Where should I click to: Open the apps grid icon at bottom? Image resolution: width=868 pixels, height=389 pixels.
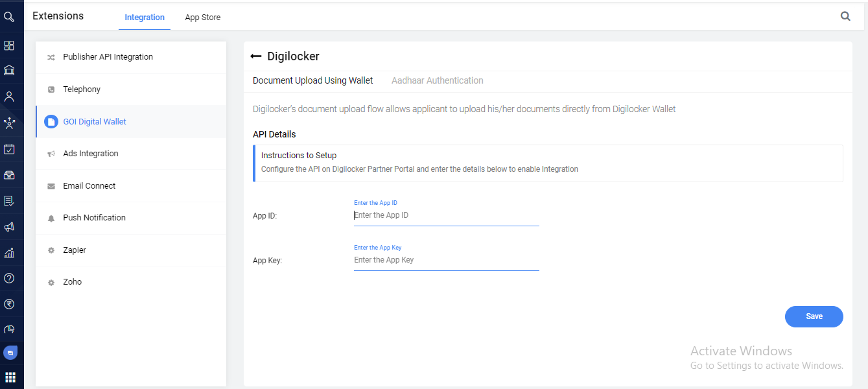(x=10, y=377)
